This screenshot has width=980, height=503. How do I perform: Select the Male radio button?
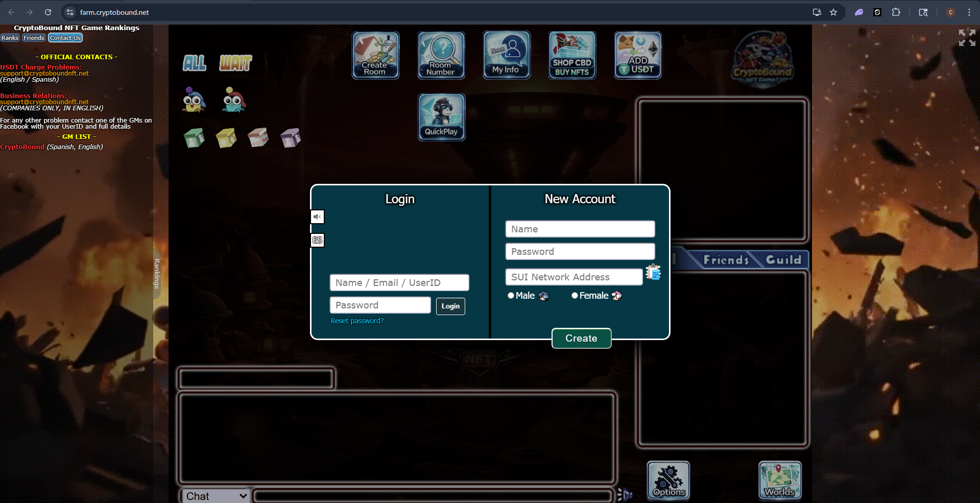511,296
